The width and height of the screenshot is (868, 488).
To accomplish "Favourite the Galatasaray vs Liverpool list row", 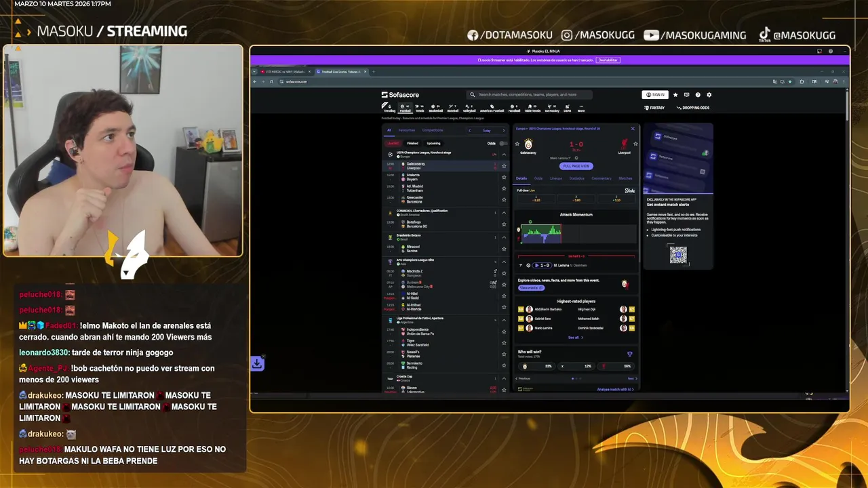I will [504, 166].
